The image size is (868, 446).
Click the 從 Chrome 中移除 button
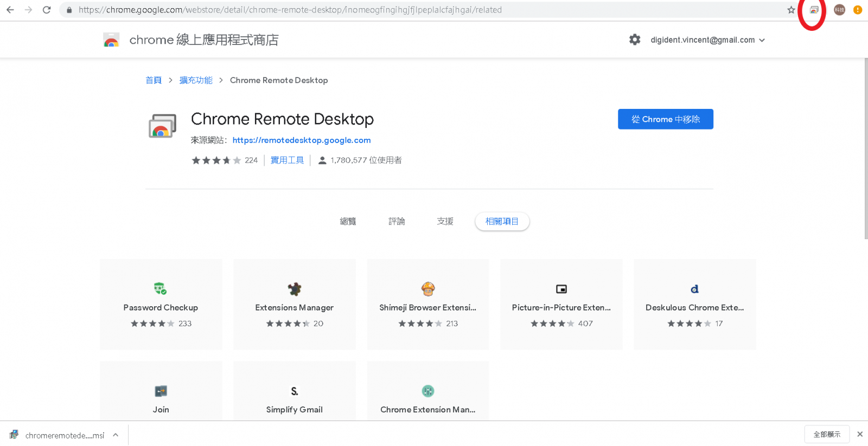click(666, 119)
